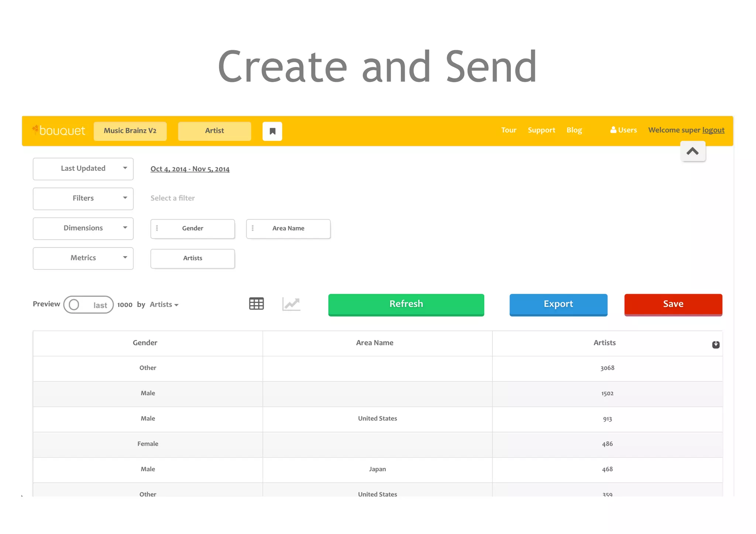This screenshot has height=534, width=756.
Task: Select the Area Name dimension chip
Action: 288,229
